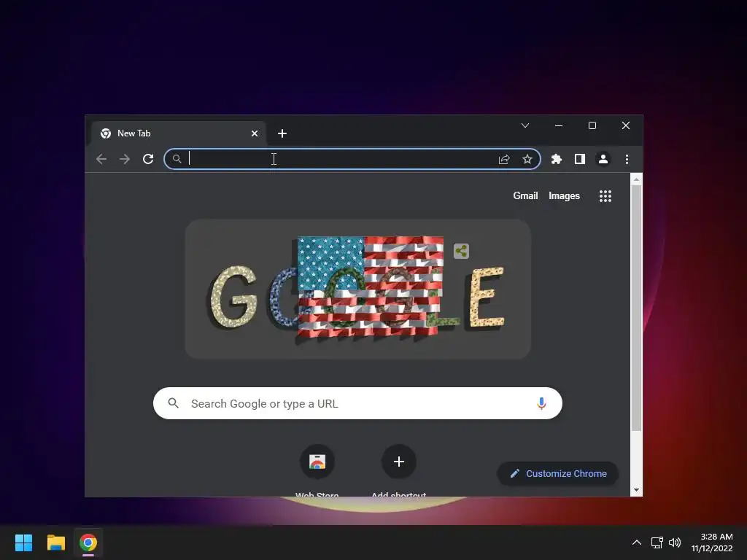The image size is (747, 560).
Task: Minimize the Chrome window
Action: coord(559,125)
